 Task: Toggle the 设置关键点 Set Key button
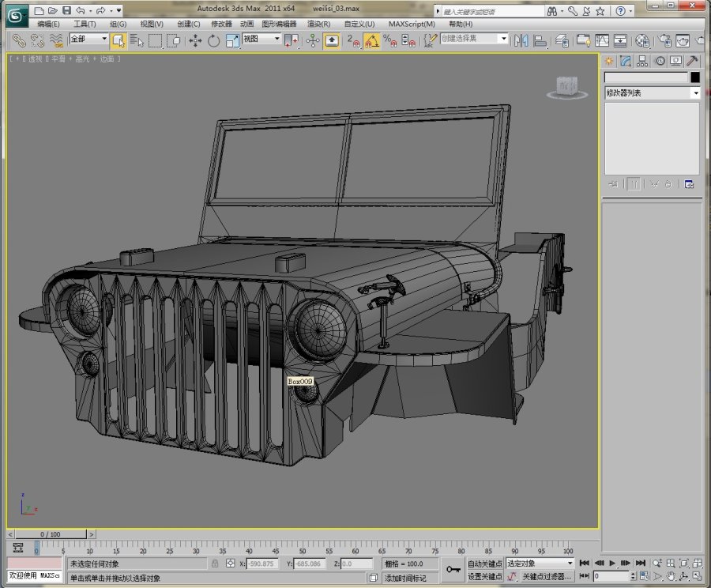coord(485,577)
